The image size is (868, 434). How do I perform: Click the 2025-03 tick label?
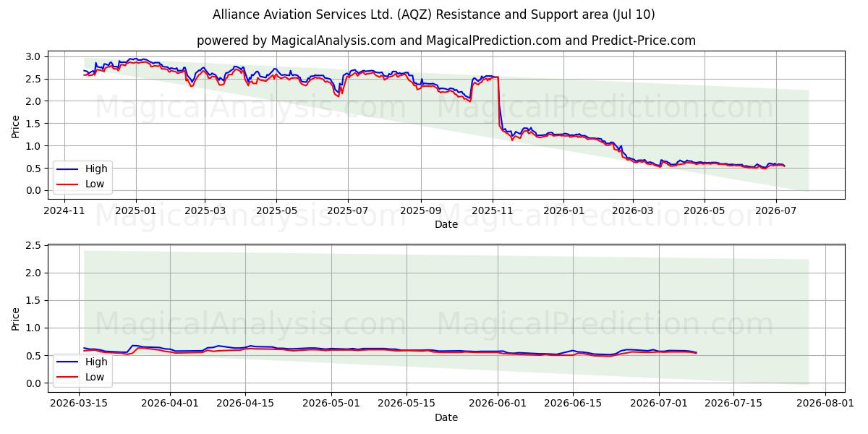205,210
